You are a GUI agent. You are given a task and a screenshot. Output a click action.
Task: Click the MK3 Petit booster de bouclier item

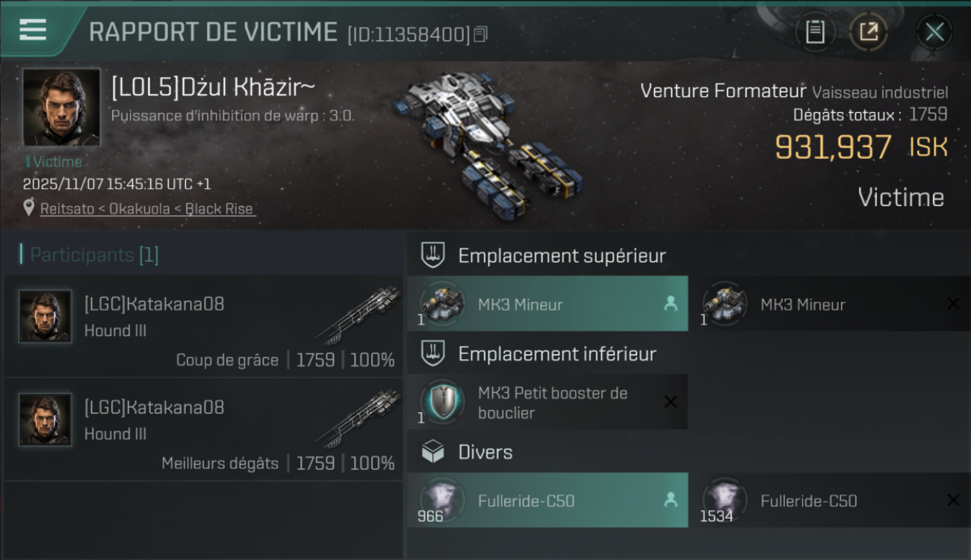click(547, 402)
